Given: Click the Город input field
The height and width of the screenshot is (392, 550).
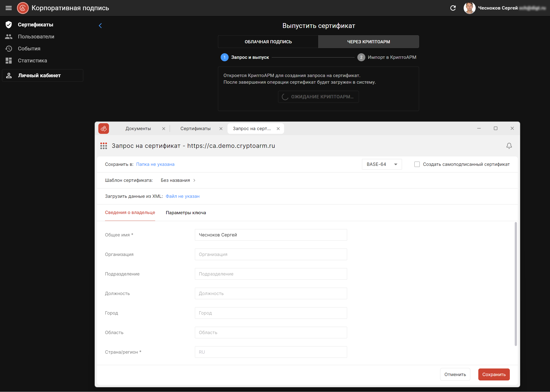Looking at the screenshot, I should point(271,313).
